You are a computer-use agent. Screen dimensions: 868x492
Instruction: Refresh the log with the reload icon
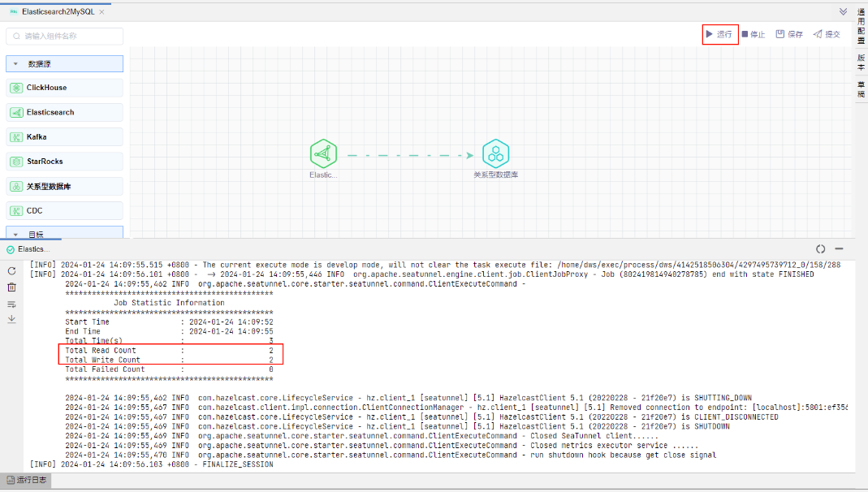[x=11, y=271]
